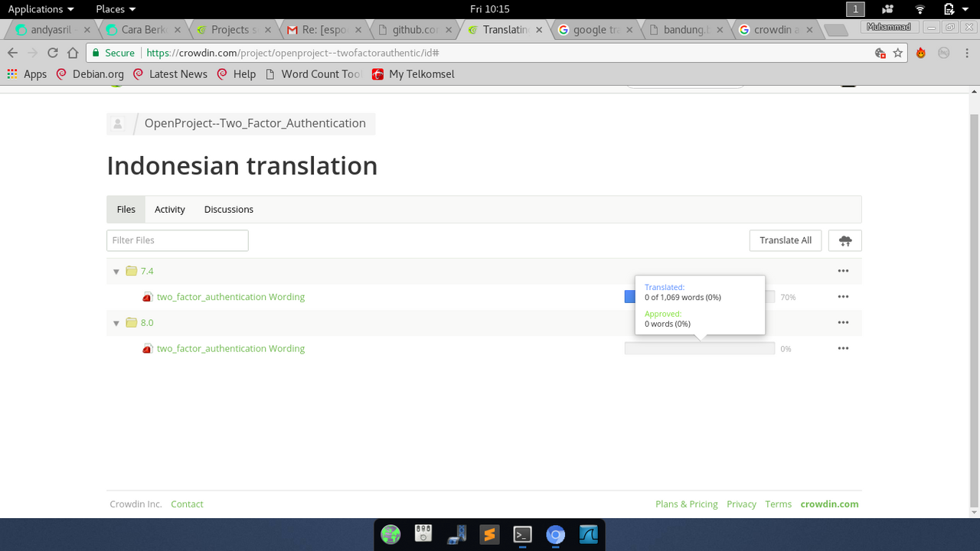Open OpenProject--Two_Factor_Authentication breadcrumb link

[255, 123]
